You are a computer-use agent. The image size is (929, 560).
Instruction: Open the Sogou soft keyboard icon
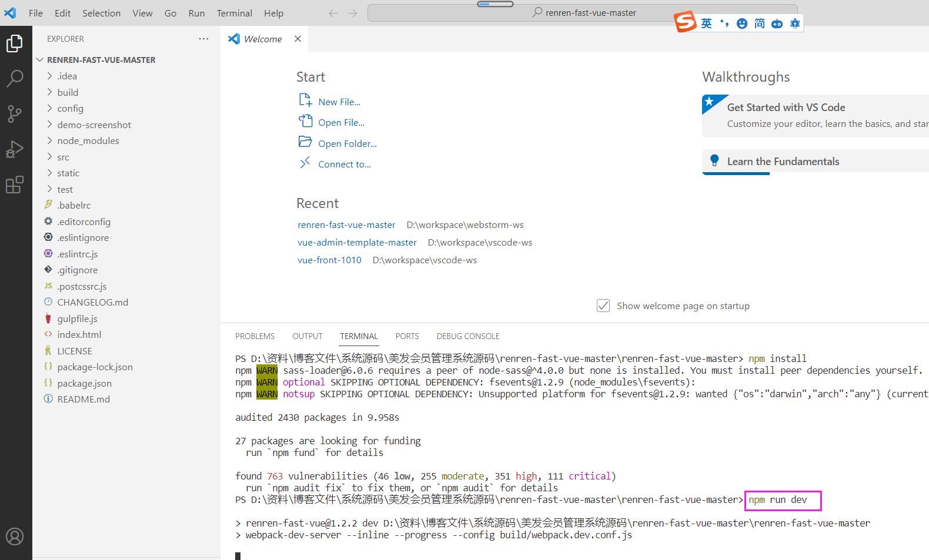point(777,24)
